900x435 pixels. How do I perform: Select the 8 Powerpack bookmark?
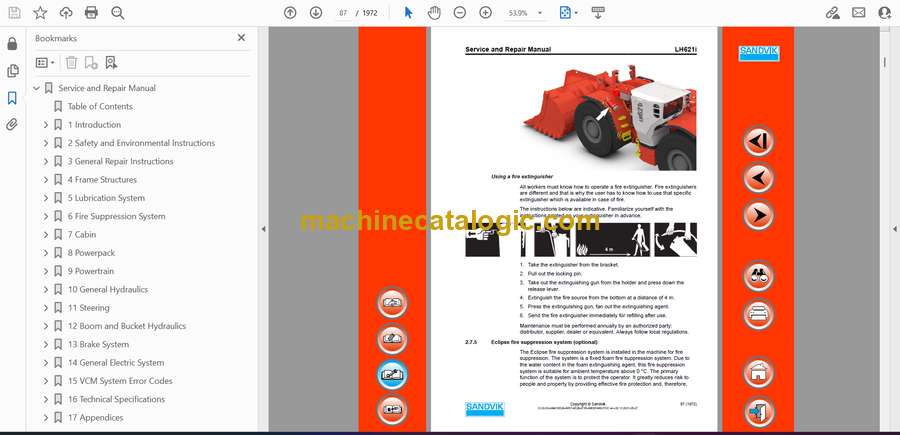point(91,253)
